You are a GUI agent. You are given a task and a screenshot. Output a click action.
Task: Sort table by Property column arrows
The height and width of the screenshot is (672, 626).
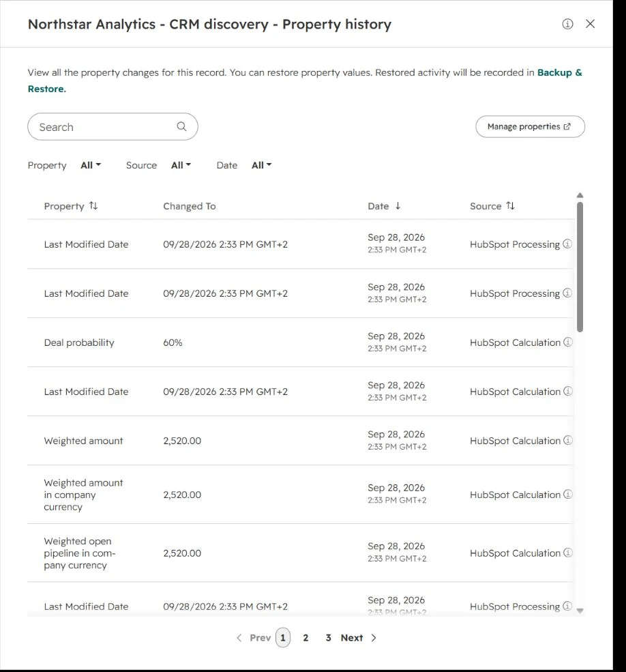pyautogui.click(x=93, y=206)
